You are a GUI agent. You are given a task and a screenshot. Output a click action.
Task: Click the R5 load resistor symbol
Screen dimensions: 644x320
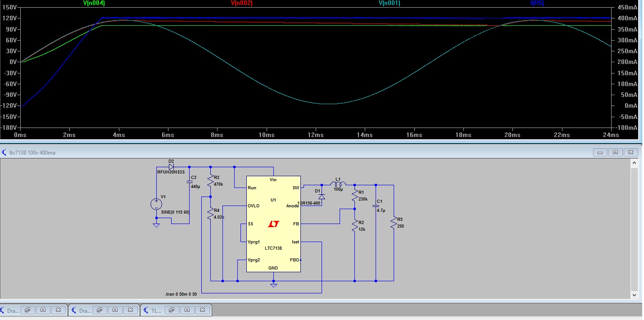click(394, 223)
